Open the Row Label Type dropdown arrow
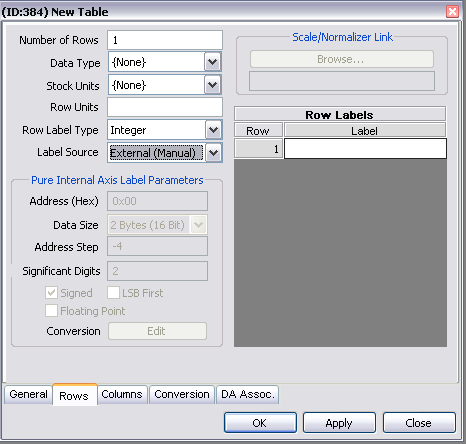Screen dimensions: 466x444 pyautogui.click(x=213, y=130)
